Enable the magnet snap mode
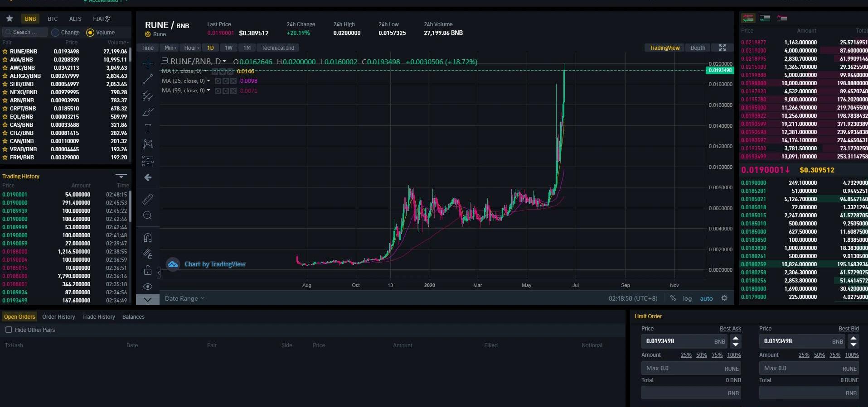This screenshot has height=407, width=868. click(x=148, y=238)
